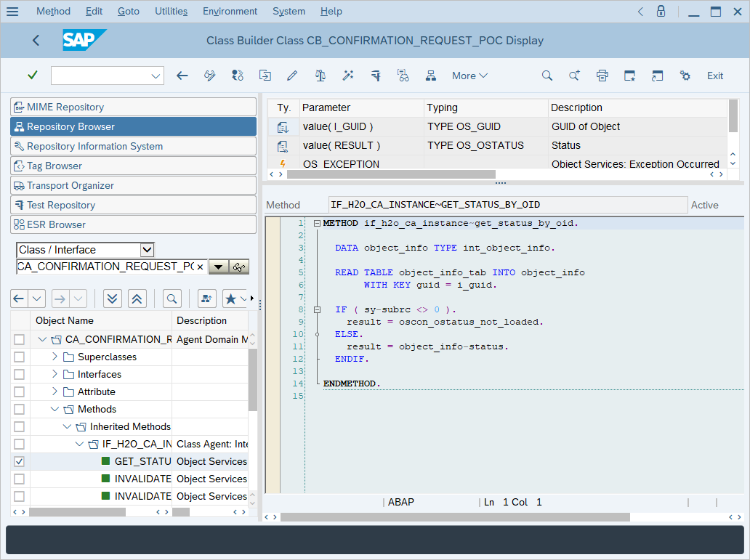
Task: Click the green checkmark Enter icon
Action: [32, 76]
